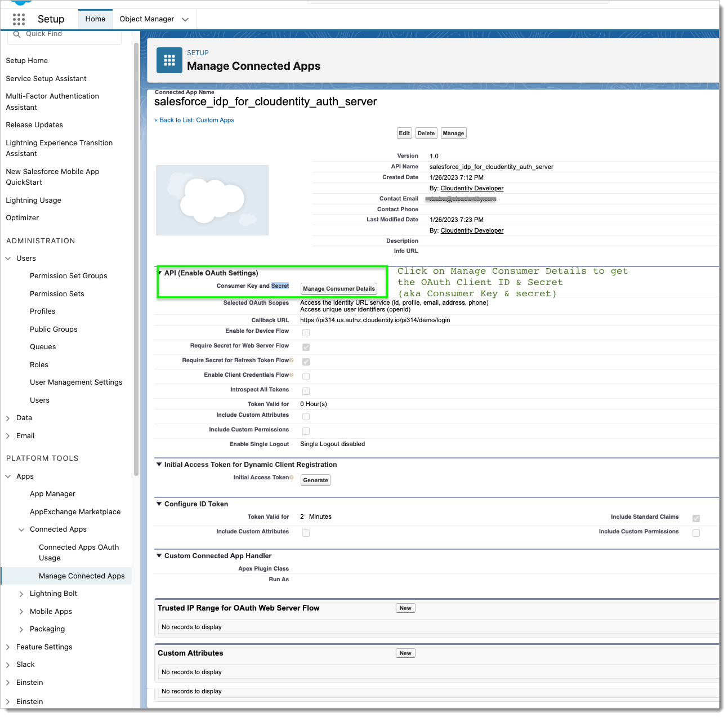
Task: Toggle Include Custom Permissions checkbox under API section
Action: tap(306, 431)
